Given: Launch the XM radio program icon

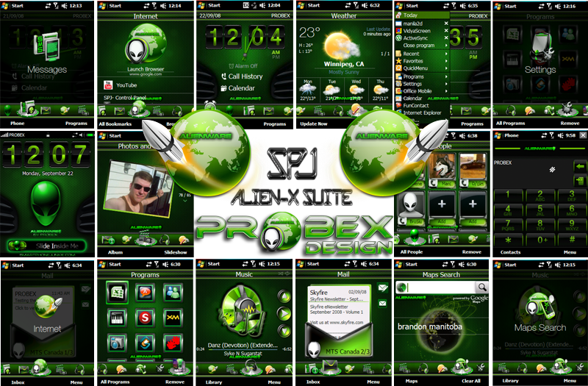Looking at the screenshot, I should tap(173, 318).
